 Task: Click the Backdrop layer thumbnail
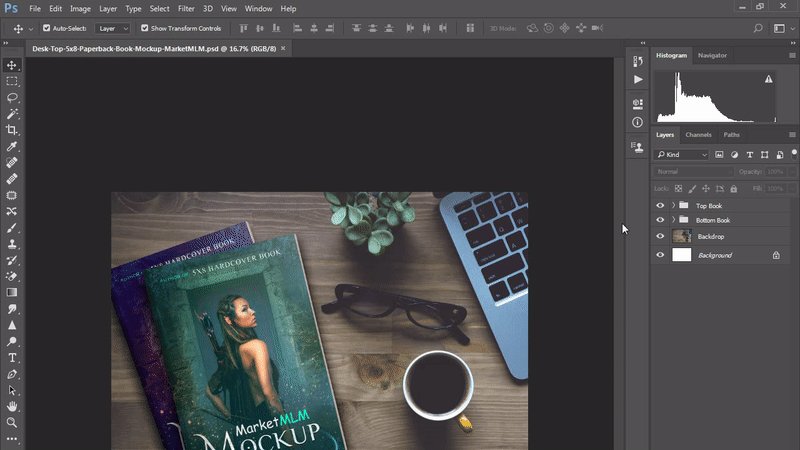tap(682, 236)
